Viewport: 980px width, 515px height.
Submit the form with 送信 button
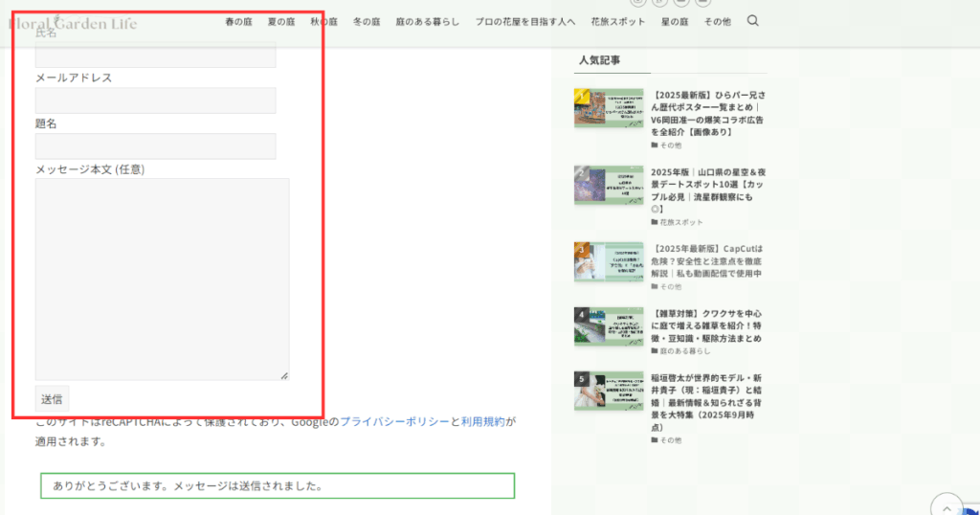pos(52,399)
